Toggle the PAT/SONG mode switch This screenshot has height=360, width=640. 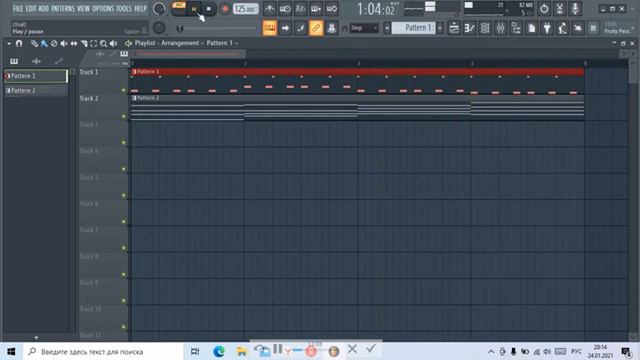pos(179,9)
